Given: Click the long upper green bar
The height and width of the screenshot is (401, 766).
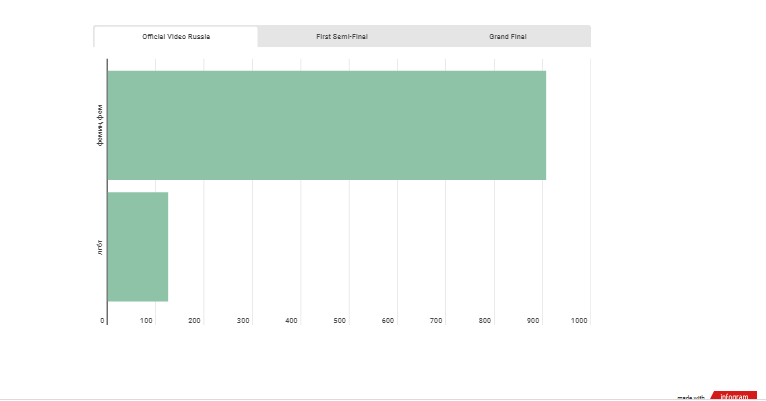Looking at the screenshot, I should (326, 125).
